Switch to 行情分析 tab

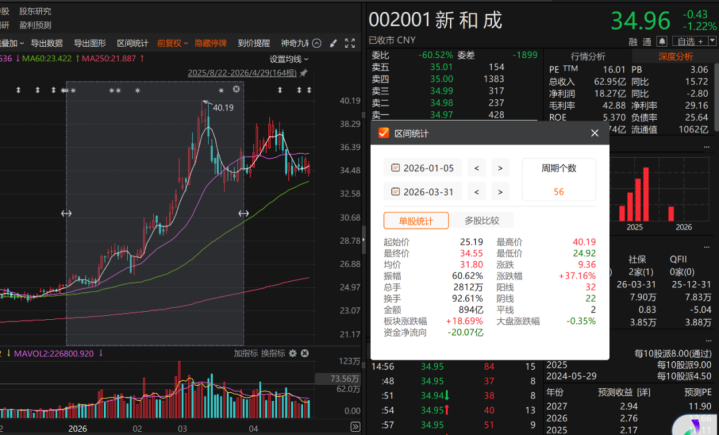(x=588, y=57)
